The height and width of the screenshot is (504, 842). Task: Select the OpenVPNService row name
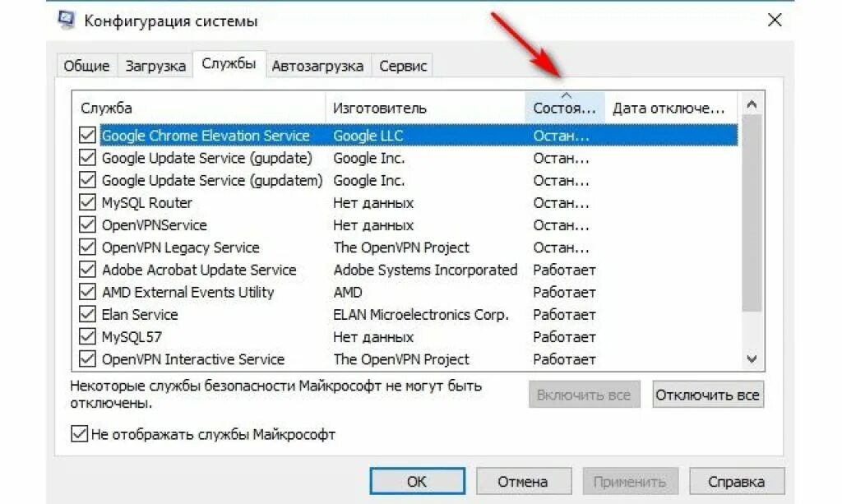coord(154,225)
